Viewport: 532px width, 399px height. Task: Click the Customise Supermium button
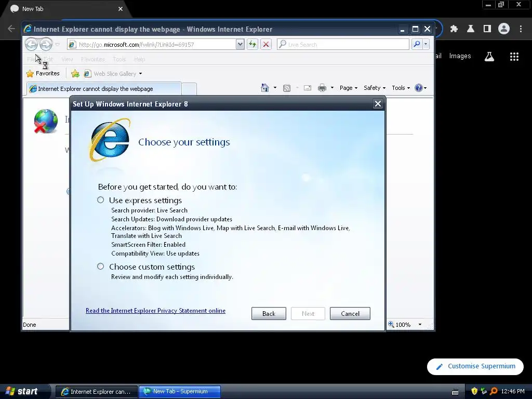[475, 366]
